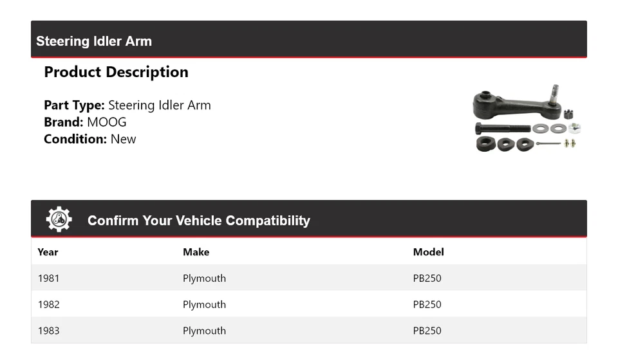
Task: Click PB250 in the 1981 row
Action: (427, 278)
